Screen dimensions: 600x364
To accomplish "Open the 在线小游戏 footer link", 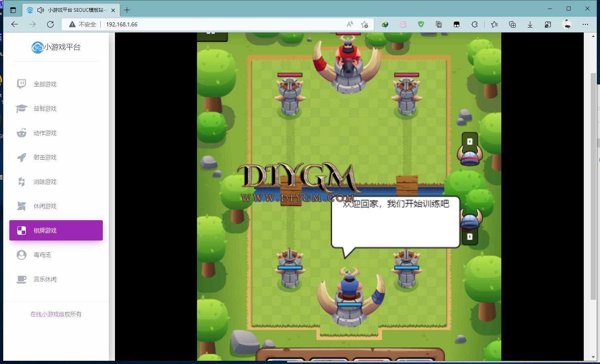I will coord(45,314).
